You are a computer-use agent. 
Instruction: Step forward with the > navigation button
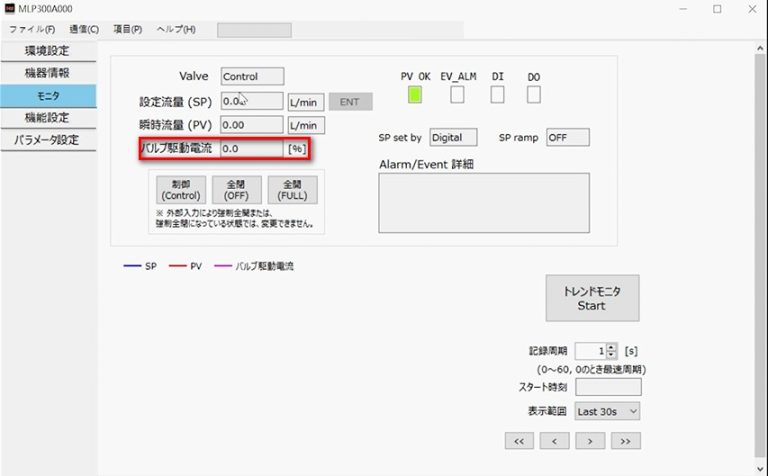tap(590, 441)
